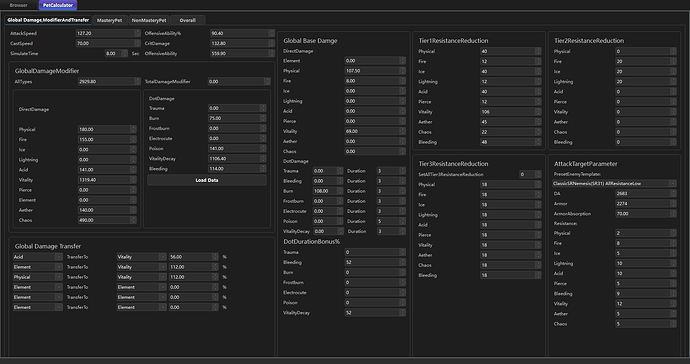Click the DirectDamage Vitality field showing 1319.40
Screen dimensions: 690x364
point(107,180)
